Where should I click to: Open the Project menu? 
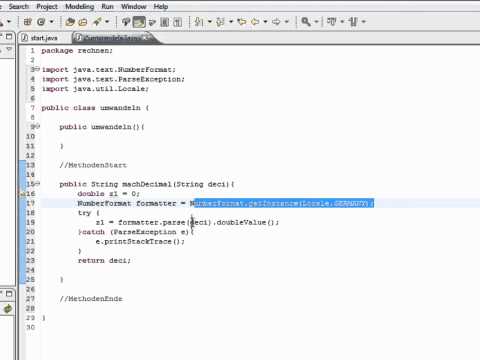click(x=47, y=6)
